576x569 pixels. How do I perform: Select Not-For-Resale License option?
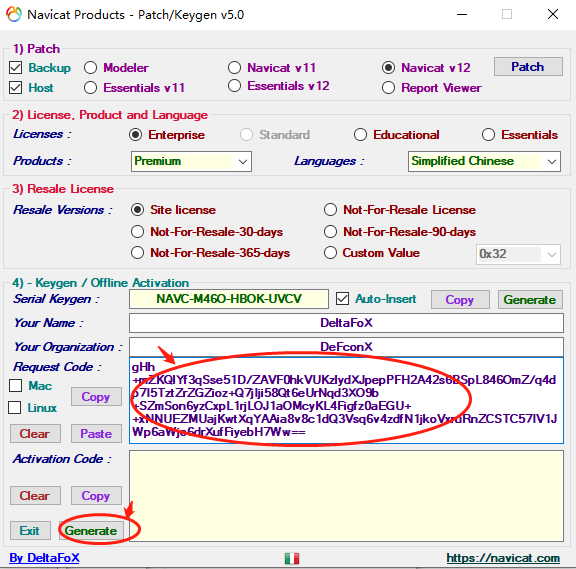(330, 210)
